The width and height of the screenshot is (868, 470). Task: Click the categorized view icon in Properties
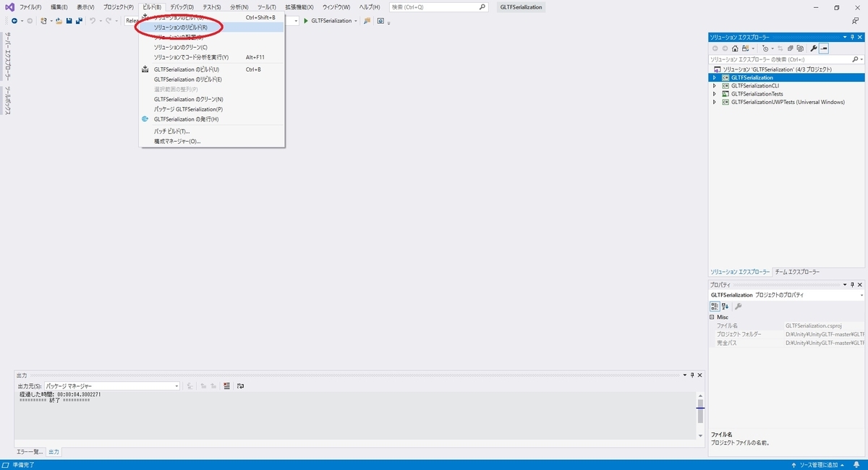pyautogui.click(x=715, y=307)
